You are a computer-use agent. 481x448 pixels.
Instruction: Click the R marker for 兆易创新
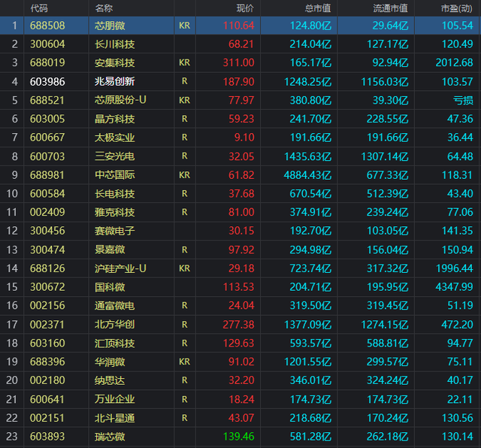184,81
